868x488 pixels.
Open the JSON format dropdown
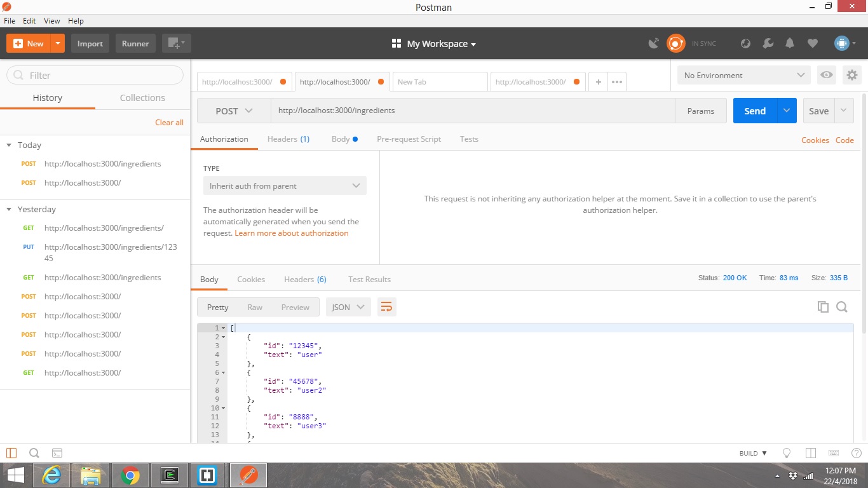[x=348, y=308]
